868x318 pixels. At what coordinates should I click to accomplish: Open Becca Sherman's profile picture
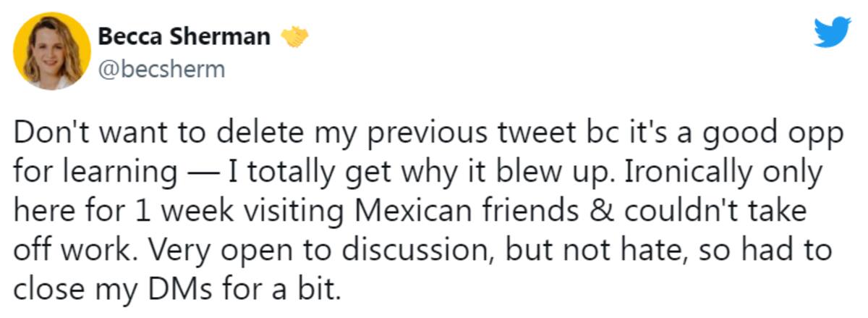pyautogui.click(x=52, y=51)
